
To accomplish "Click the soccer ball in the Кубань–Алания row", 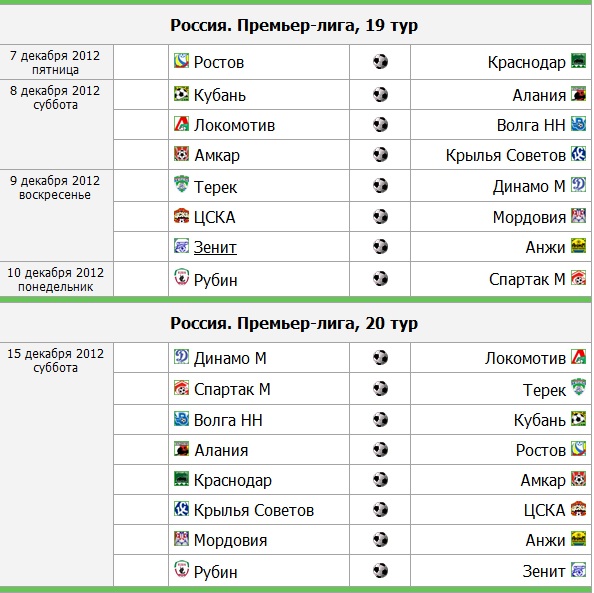I will pyautogui.click(x=380, y=94).
